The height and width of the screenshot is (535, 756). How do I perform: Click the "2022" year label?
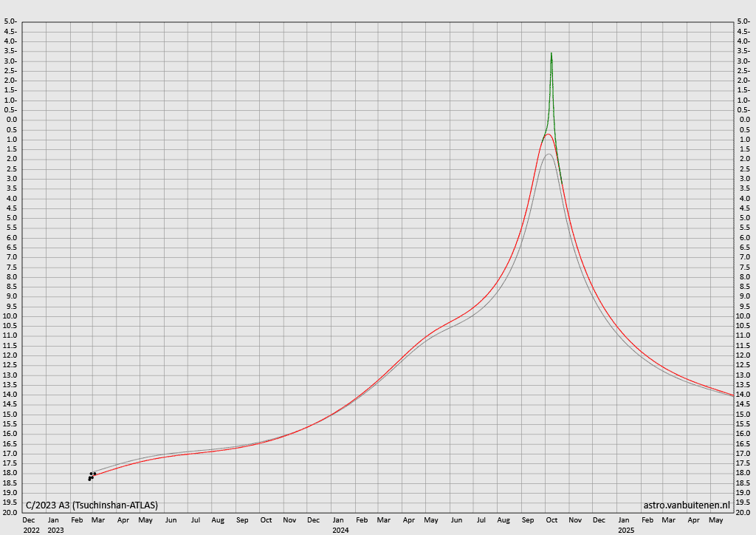[31, 530]
